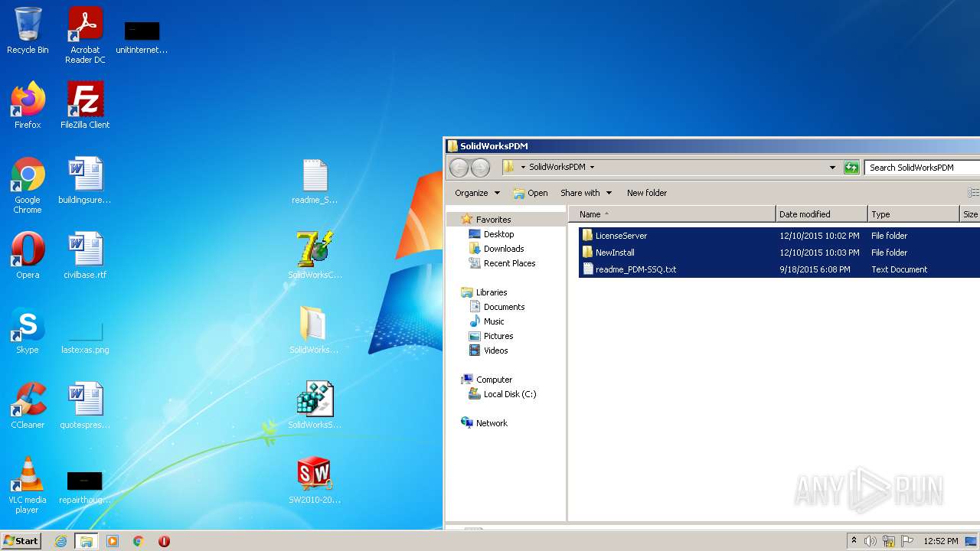
Task: Sort by the Type column header
Action: coord(913,214)
